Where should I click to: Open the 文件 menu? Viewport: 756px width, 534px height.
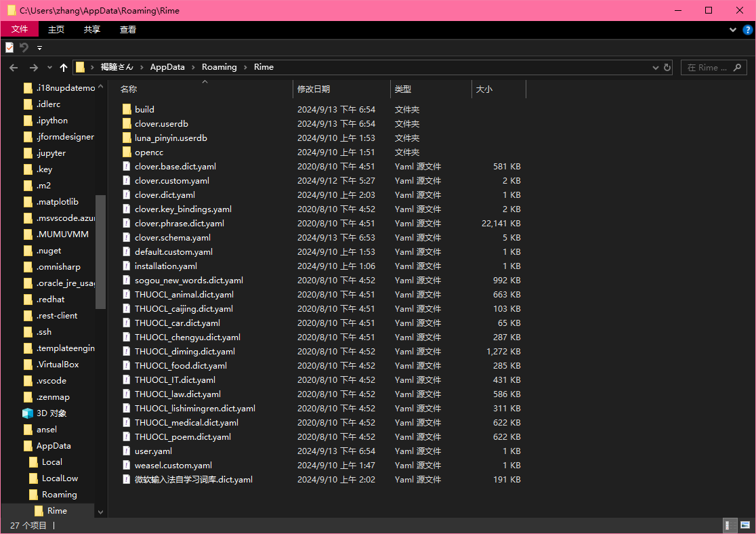20,29
